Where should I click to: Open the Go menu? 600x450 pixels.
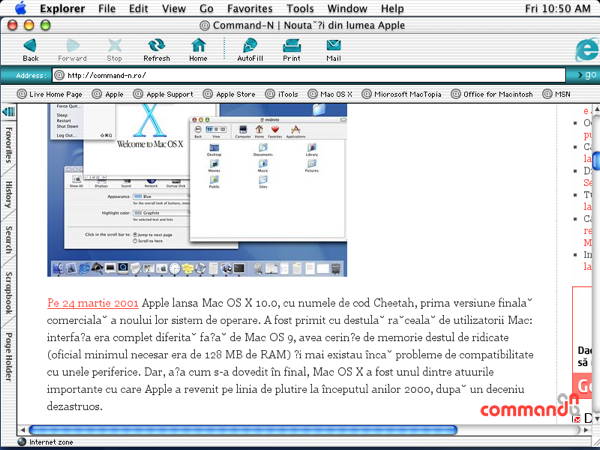click(206, 8)
